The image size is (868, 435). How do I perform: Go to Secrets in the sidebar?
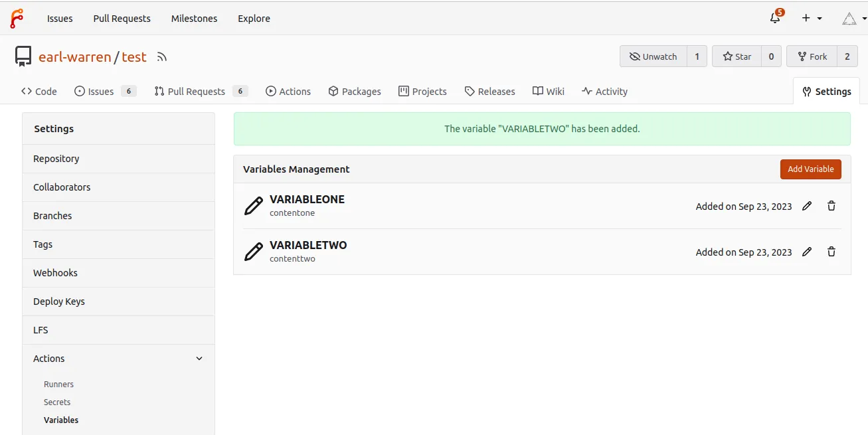pyautogui.click(x=57, y=402)
